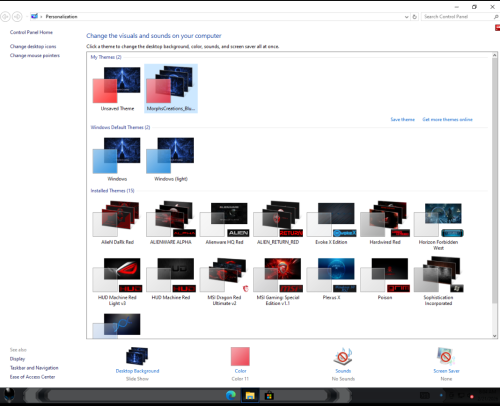
Task: Click the Back navigation arrow
Action: click(x=5, y=16)
